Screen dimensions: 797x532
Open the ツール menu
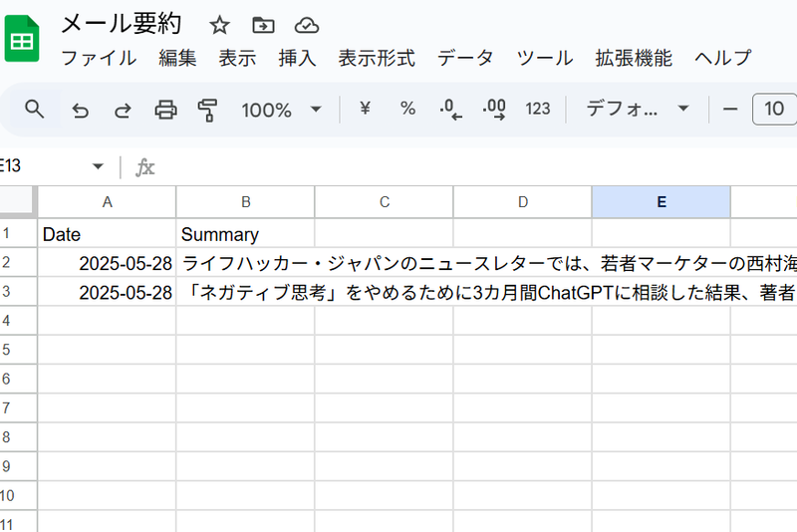point(545,58)
